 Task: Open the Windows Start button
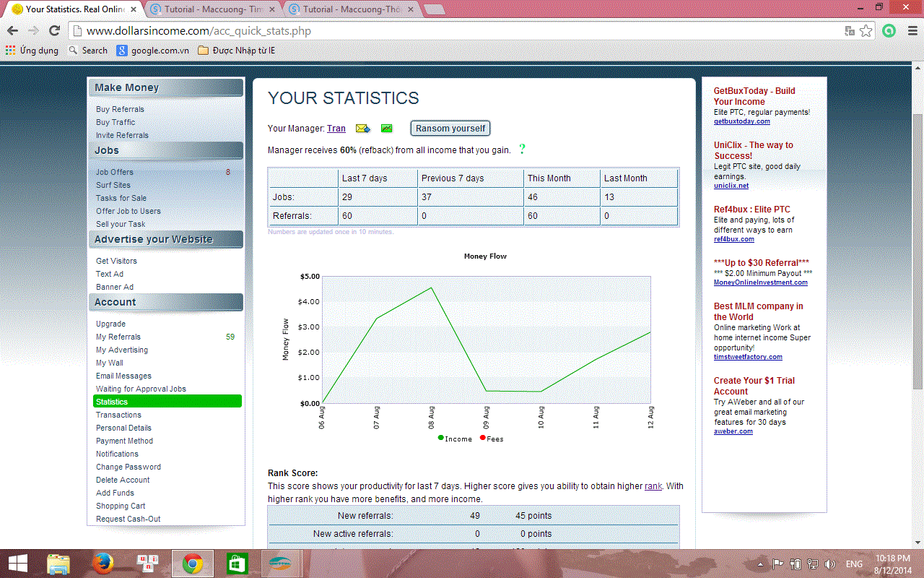[18, 564]
